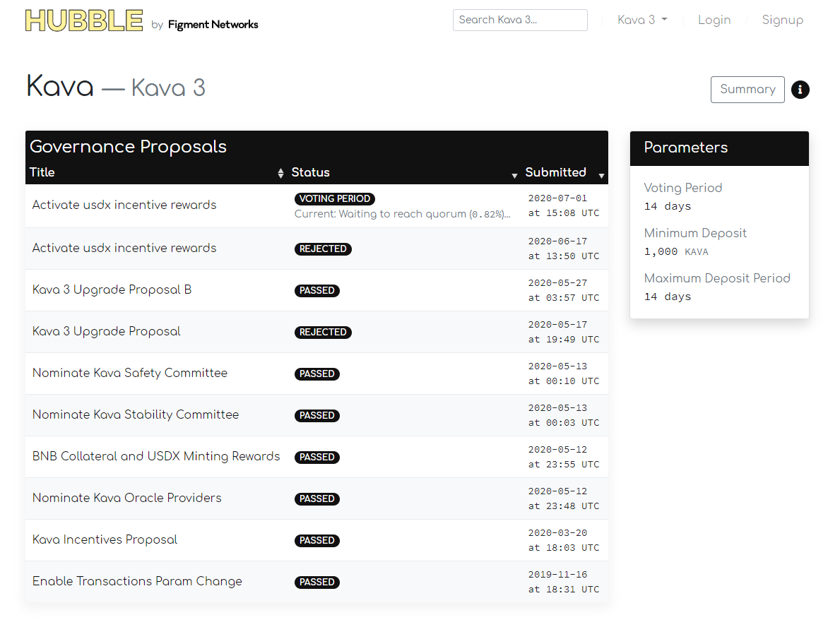The width and height of the screenshot is (840, 627).
Task: Sort proposals by Title column arrows
Action: (280, 173)
